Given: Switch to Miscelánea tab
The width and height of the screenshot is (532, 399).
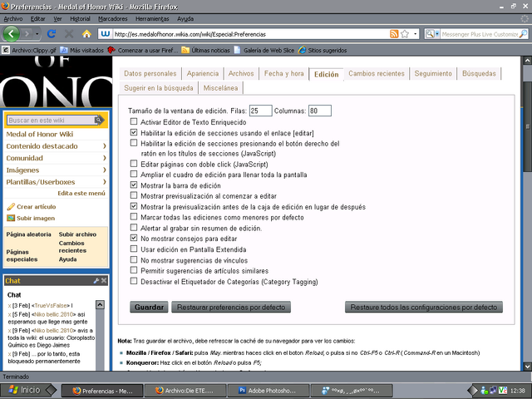Looking at the screenshot, I should pos(220,88).
